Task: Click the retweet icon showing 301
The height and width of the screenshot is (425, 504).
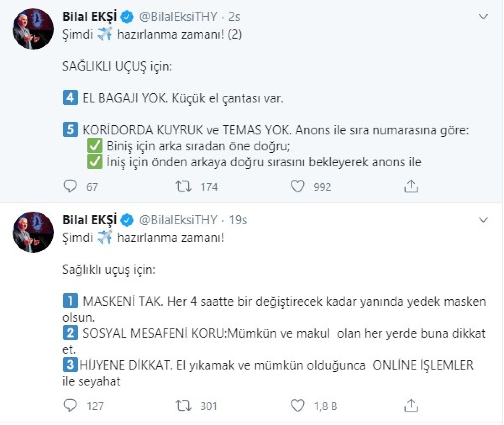Action: click(x=184, y=405)
